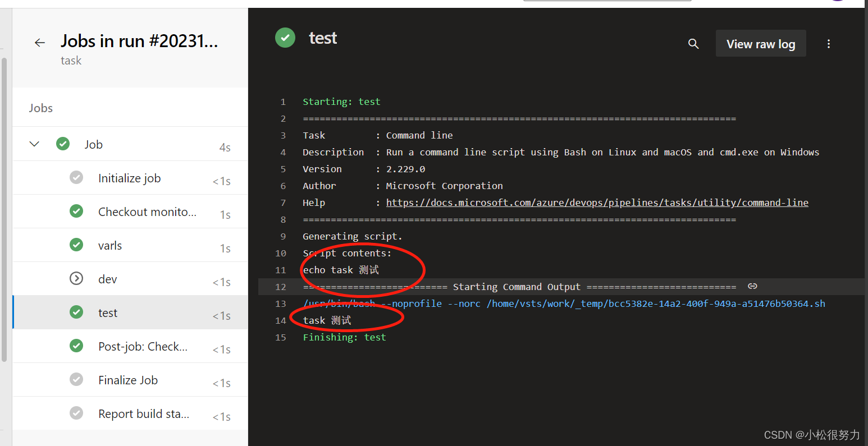Click the left panel vertical scrollbar
This screenshot has height=446, width=868.
point(4,210)
